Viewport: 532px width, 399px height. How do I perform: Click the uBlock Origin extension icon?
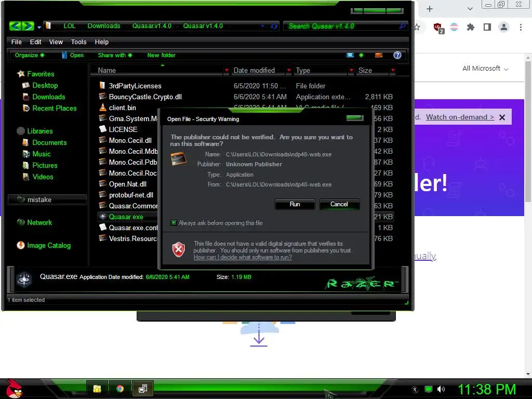(x=438, y=28)
